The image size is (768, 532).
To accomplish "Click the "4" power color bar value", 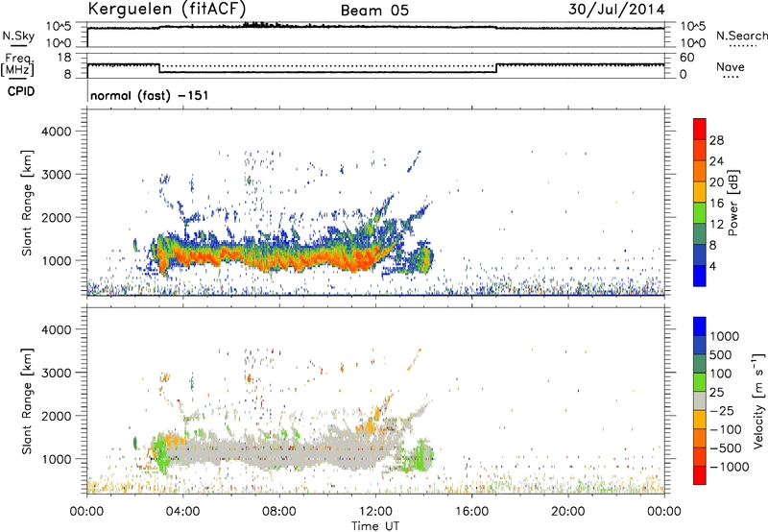I will tap(712, 266).
